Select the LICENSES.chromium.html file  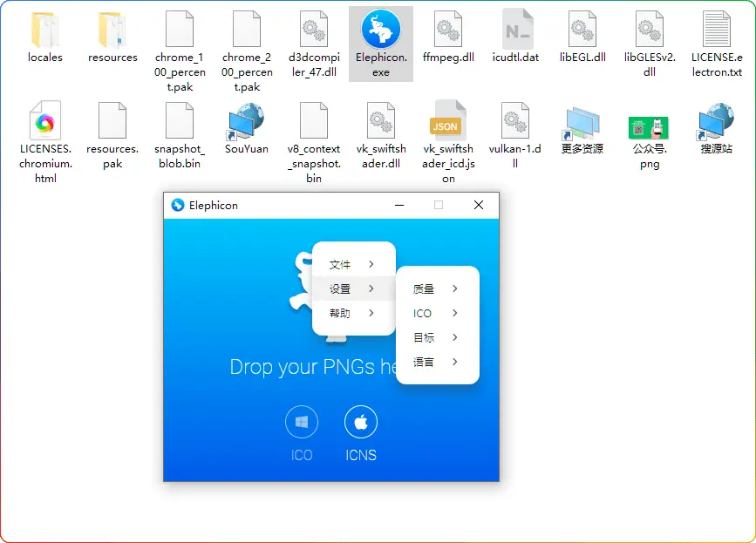pyautogui.click(x=45, y=122)
